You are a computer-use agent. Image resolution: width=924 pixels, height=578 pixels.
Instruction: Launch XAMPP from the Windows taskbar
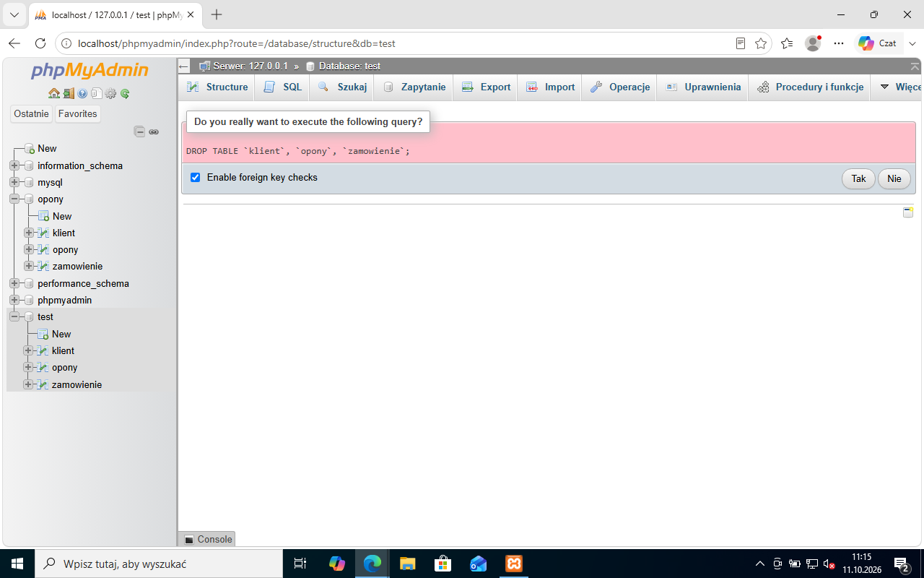click(513, 564)
